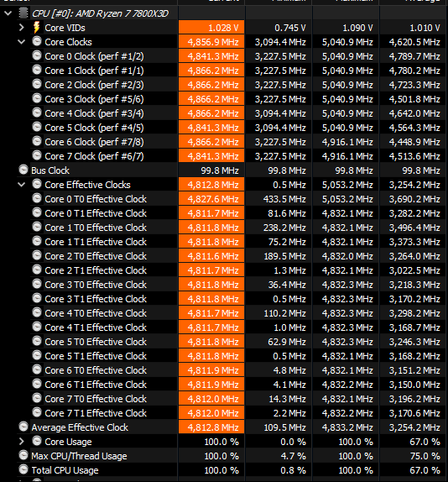The width and height of the screenshot is (448, 482).
Task: Click the Core 0 T0 maximum value 5,053.2 MHz
Action: pyautogui.click(x=347, y=199)
